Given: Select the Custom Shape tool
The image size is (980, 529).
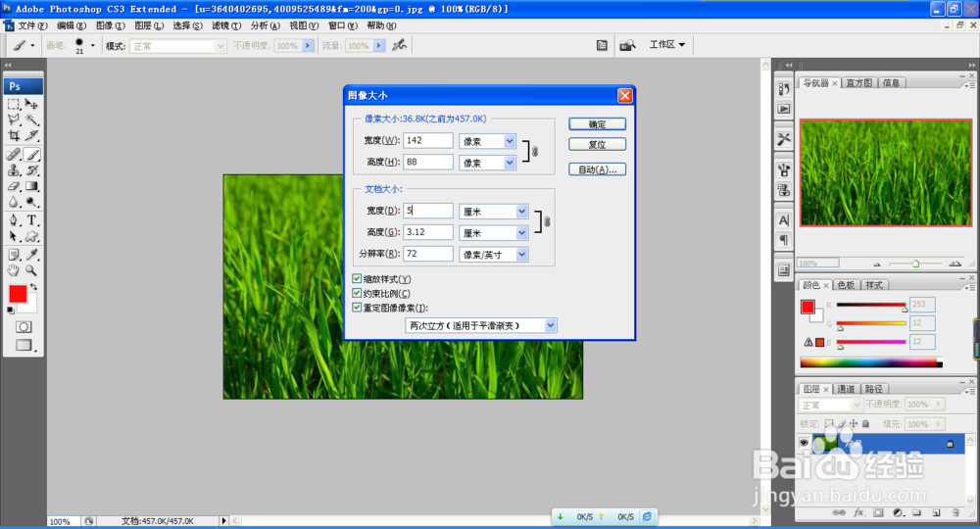Looking at the screenshot, I should point(31,236).
